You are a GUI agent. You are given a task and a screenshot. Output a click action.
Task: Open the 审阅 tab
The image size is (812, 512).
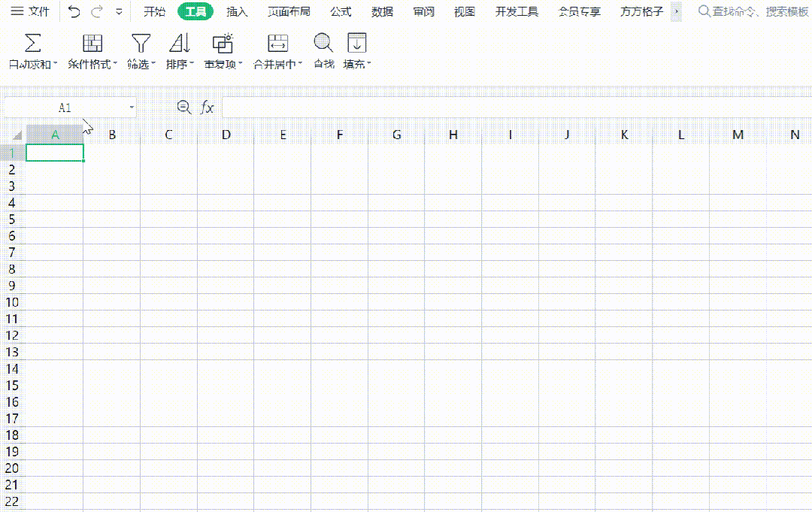coord(423,11)
